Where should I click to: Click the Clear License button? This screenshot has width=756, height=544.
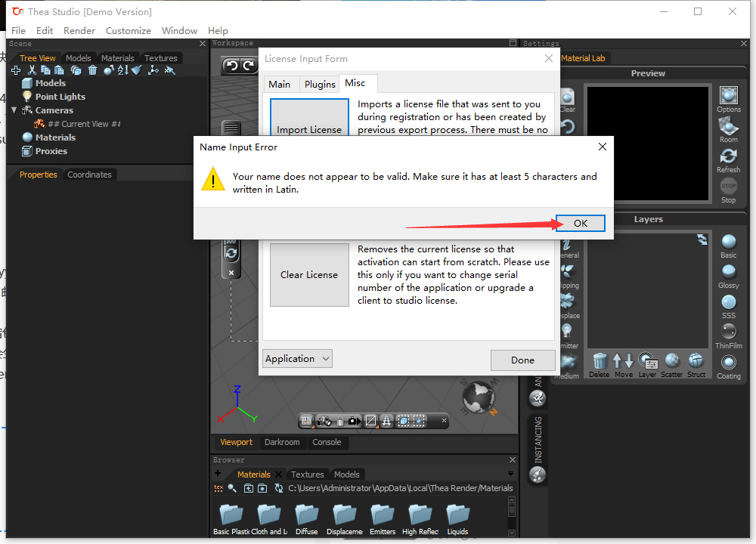coord(309,275)
